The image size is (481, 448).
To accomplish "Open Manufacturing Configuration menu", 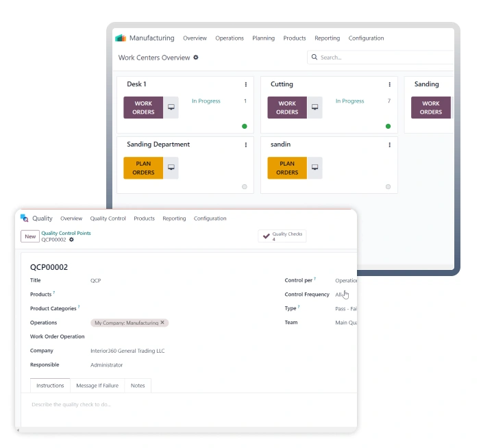I will (366, 38).
